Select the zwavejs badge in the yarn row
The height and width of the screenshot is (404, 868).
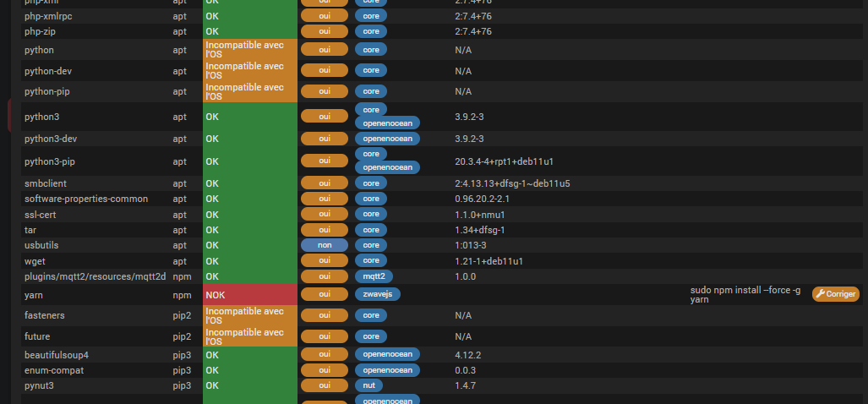(377, 294)
